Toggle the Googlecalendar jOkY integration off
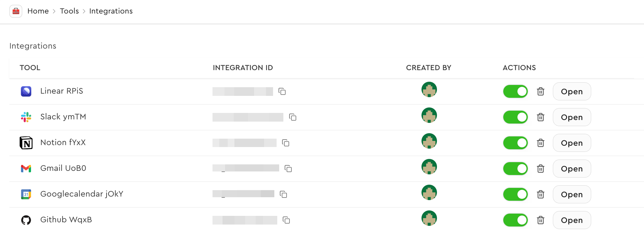The image size is (644, 249). pyautogui.click(x=515, y=194)
